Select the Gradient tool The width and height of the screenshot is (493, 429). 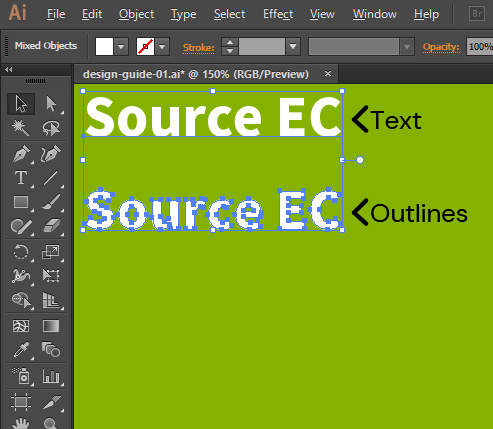pos(51,326)
